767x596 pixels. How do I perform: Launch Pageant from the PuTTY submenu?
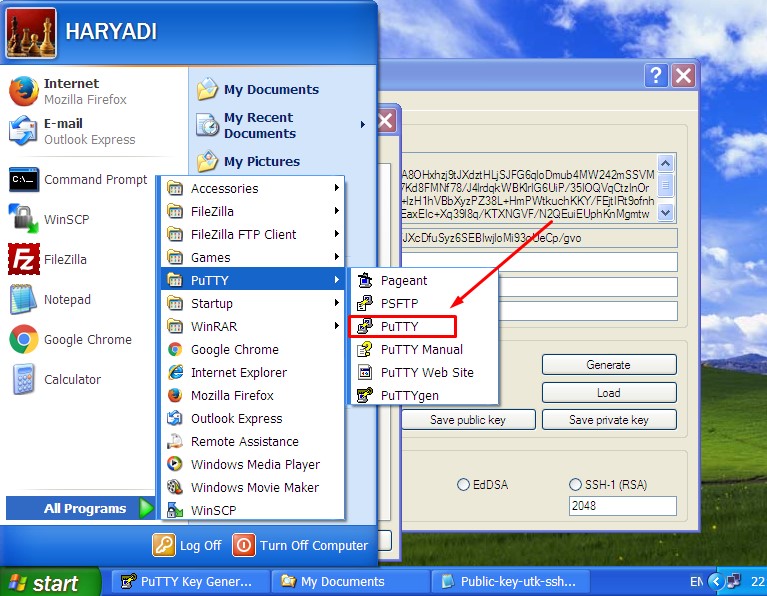click(403, 281)
